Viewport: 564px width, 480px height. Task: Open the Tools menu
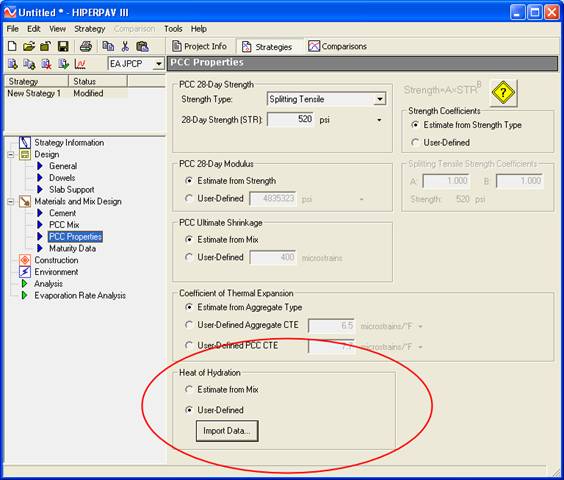click(x=173, y=29)
